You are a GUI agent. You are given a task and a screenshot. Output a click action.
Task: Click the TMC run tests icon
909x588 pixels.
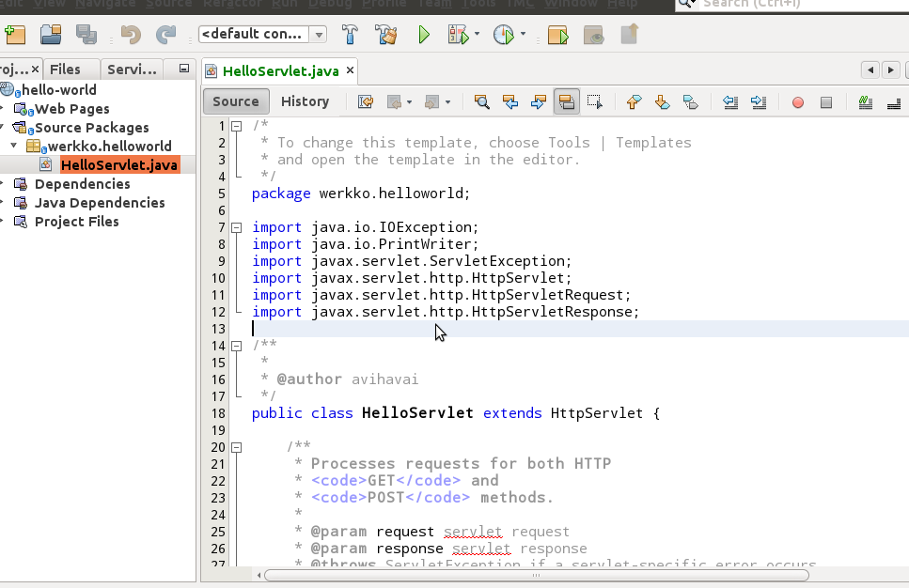click(x=557, y=35)
